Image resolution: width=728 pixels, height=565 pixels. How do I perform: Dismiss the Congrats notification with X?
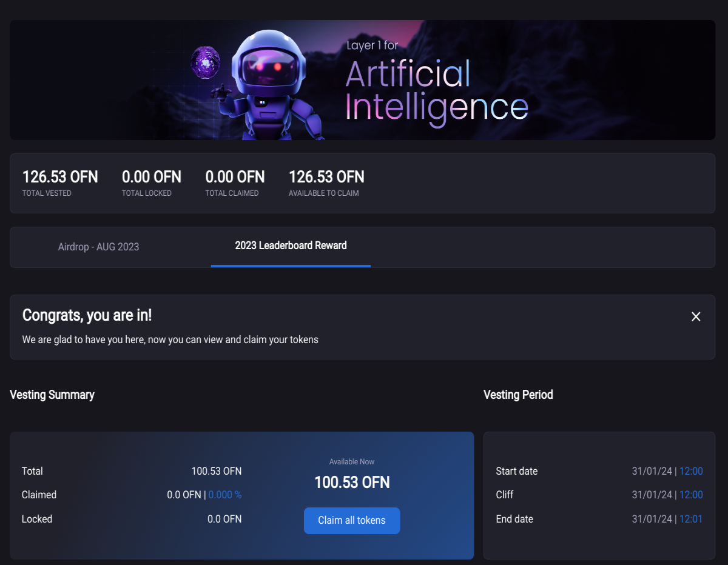696,316
